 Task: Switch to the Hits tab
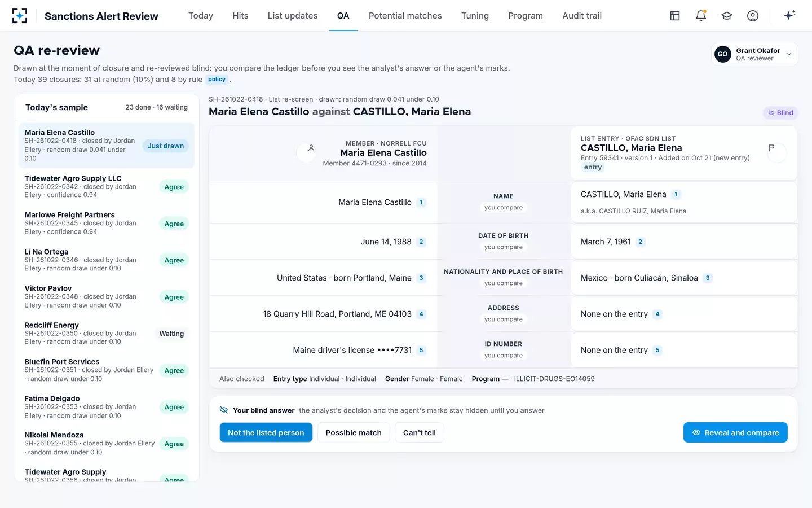(x=240, y=16)
